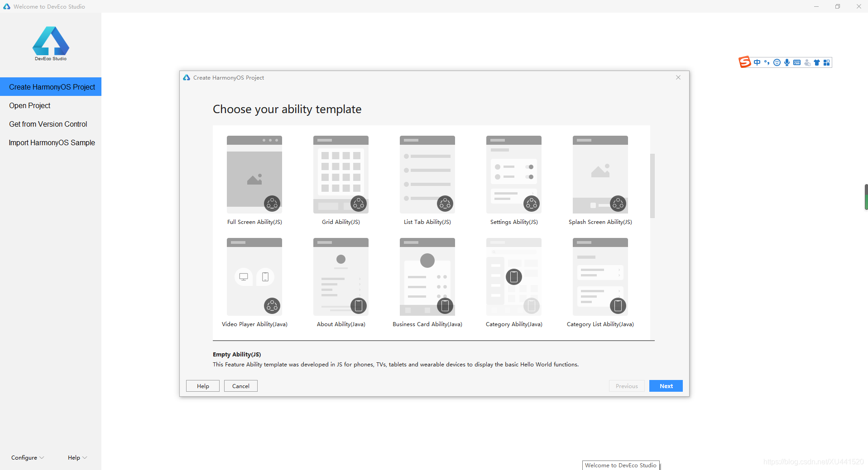This screenshot has width=868, height=470.
Task: Open the emoji icon in IME bar
Action: point(777,62)
